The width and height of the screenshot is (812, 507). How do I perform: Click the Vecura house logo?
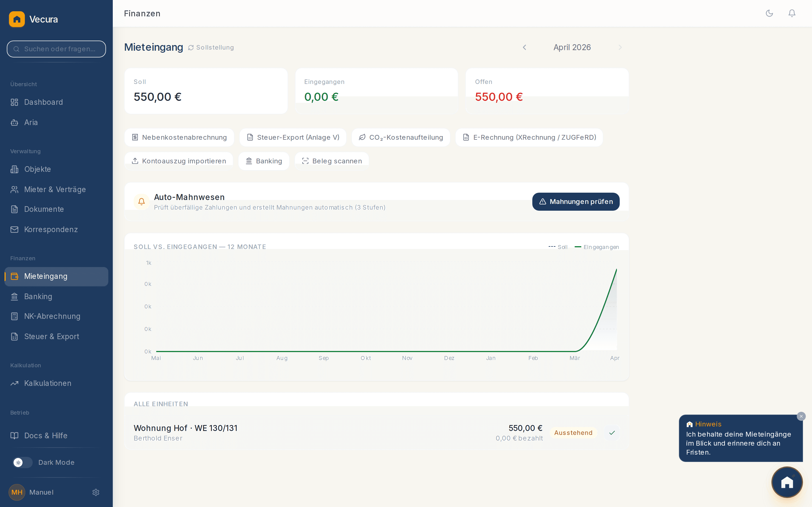pos(17,19)
